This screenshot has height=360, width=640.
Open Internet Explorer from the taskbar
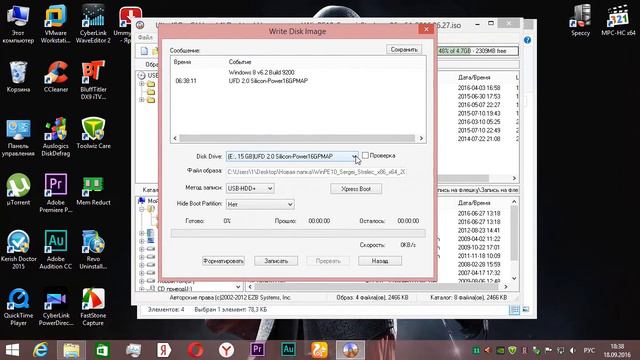tap(40, 350)
